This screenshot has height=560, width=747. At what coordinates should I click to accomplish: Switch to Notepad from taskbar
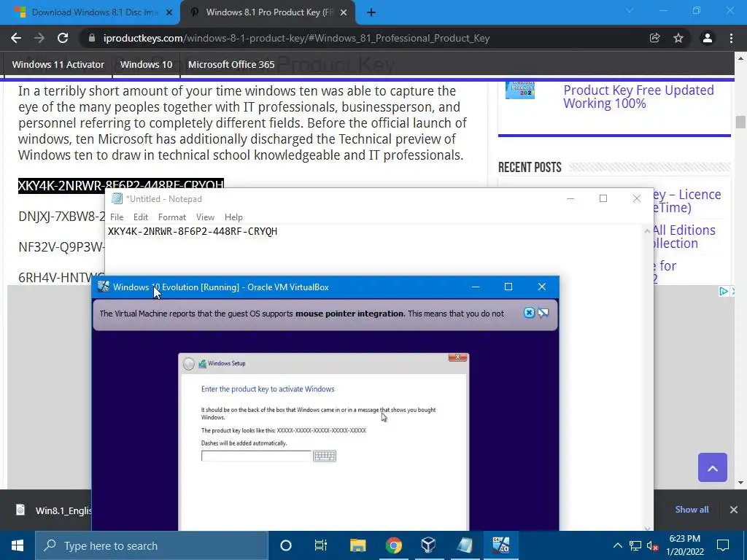pos(465,545)
